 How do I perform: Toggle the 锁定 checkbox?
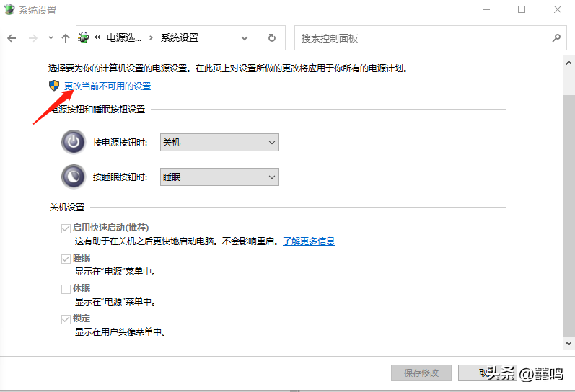(66, 318)
